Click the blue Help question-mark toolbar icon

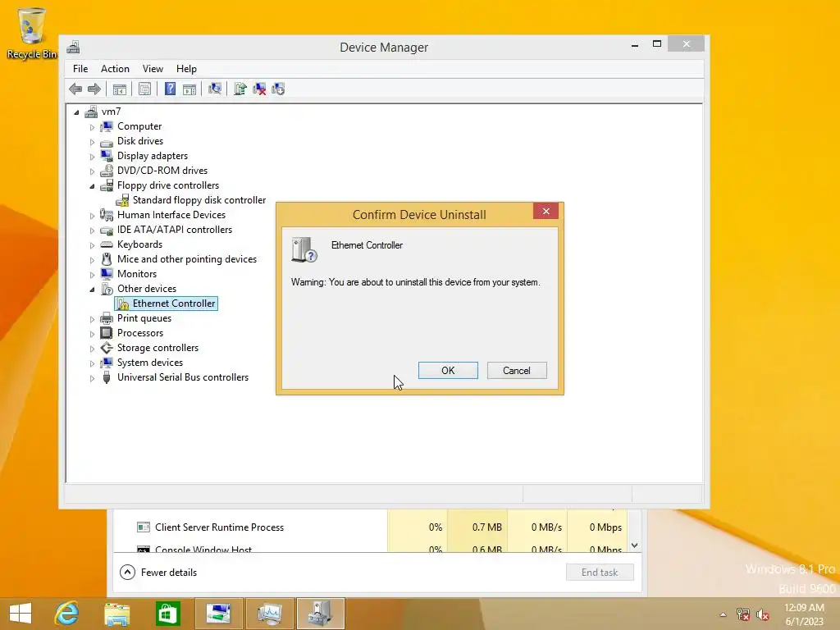170,89
